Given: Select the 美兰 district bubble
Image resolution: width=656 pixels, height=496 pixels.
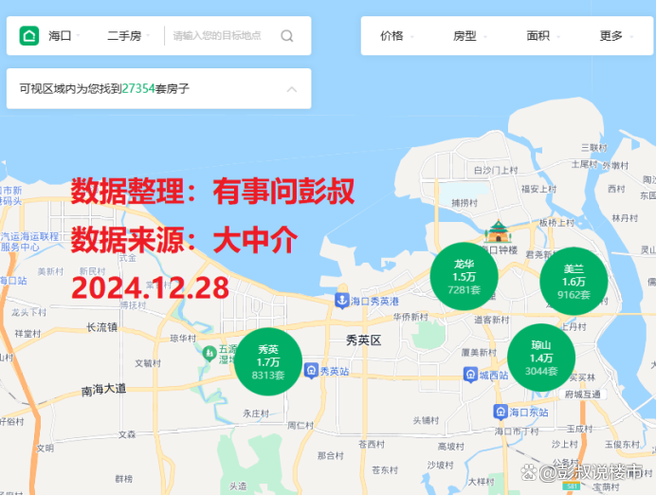Looking at the screenshot, I should [574, 281].
